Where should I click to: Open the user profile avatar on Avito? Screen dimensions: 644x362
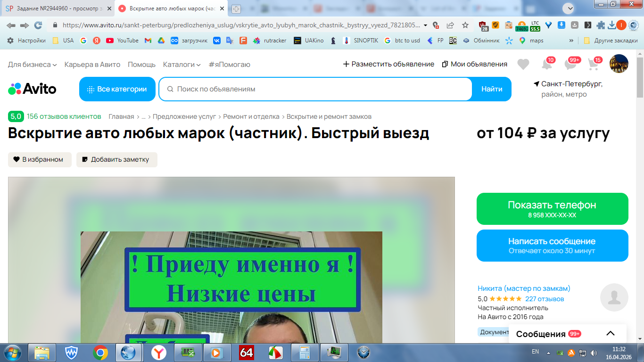pyautogui.click(x=619, y=64)
